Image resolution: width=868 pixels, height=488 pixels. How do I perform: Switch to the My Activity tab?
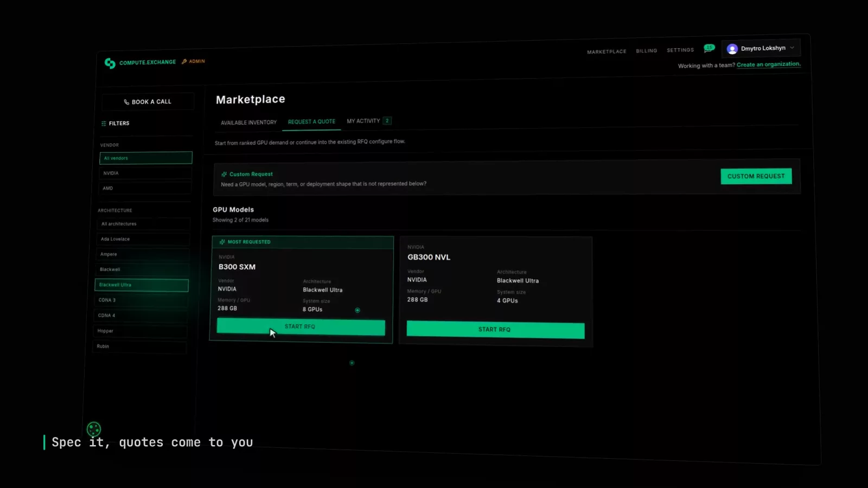368,121
